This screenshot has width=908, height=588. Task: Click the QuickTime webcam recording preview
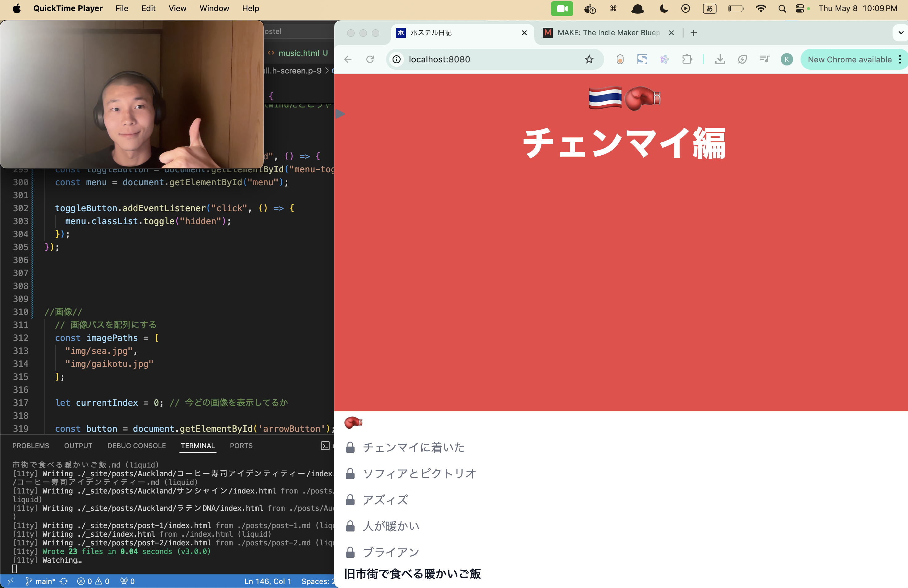pos(132,94)
